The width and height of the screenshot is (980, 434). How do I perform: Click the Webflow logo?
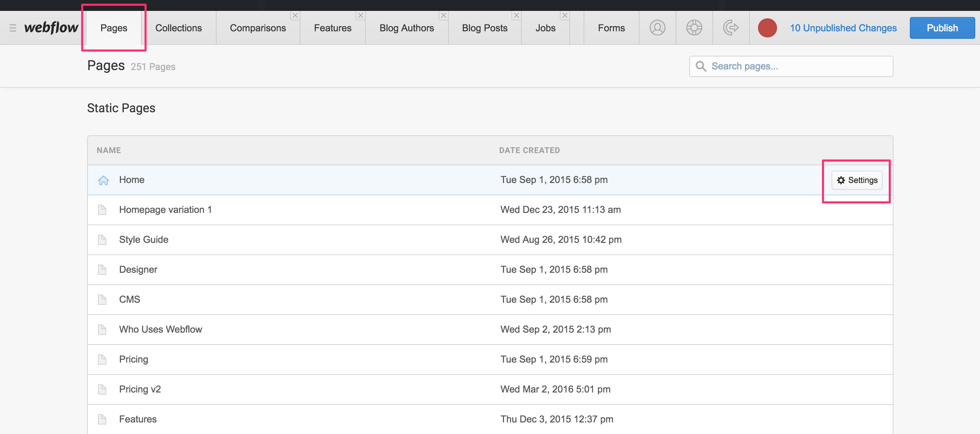point(51,28)
